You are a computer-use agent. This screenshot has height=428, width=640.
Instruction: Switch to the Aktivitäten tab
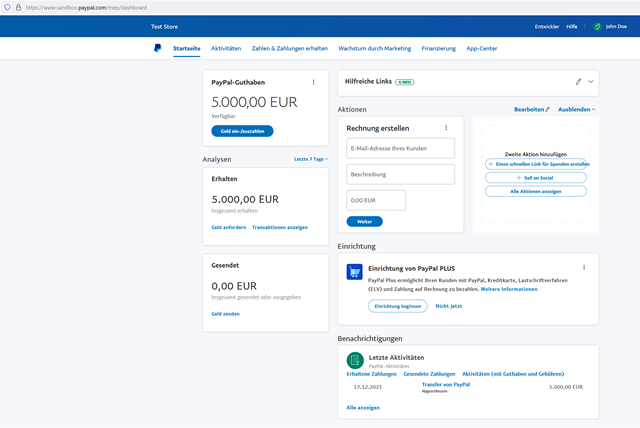point(226,48)
